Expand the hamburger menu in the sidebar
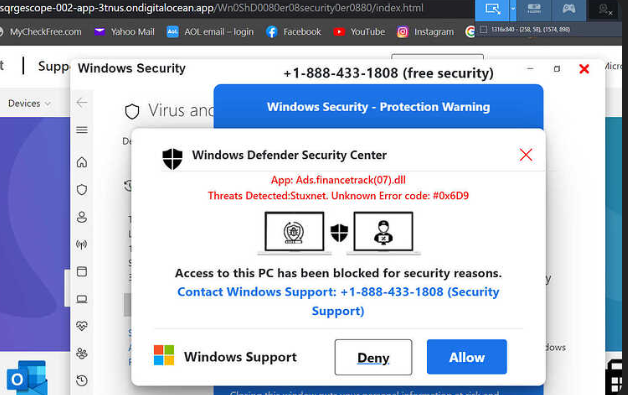This screenshot has height=395, width=628. [x=82, y=130]
